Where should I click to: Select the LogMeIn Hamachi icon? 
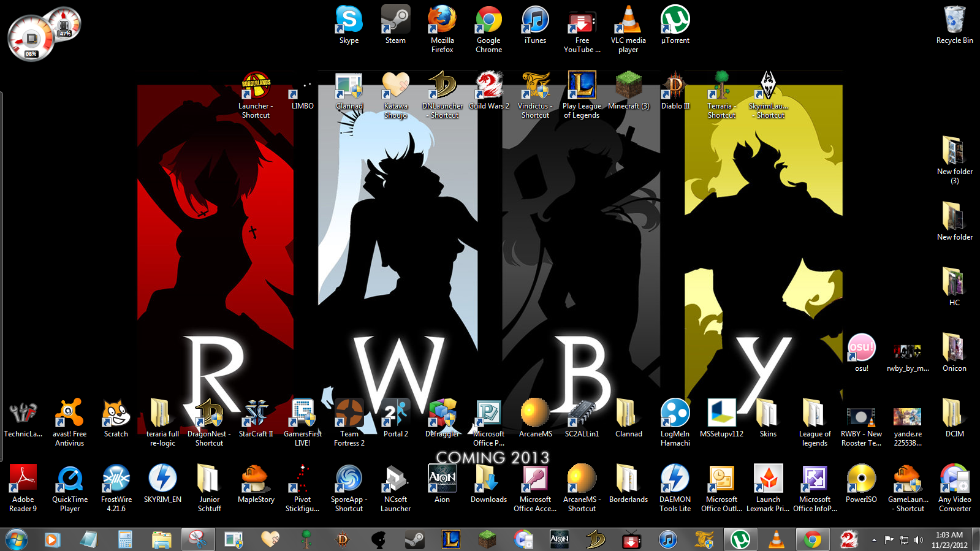coord(675,423)
